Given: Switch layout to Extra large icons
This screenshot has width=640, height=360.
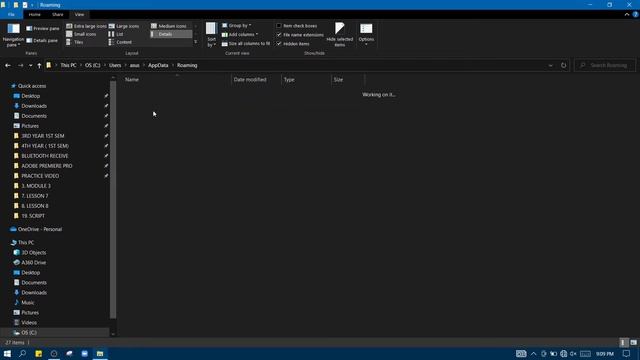Looking at the screenshot, I should click(x=86, y=26).
